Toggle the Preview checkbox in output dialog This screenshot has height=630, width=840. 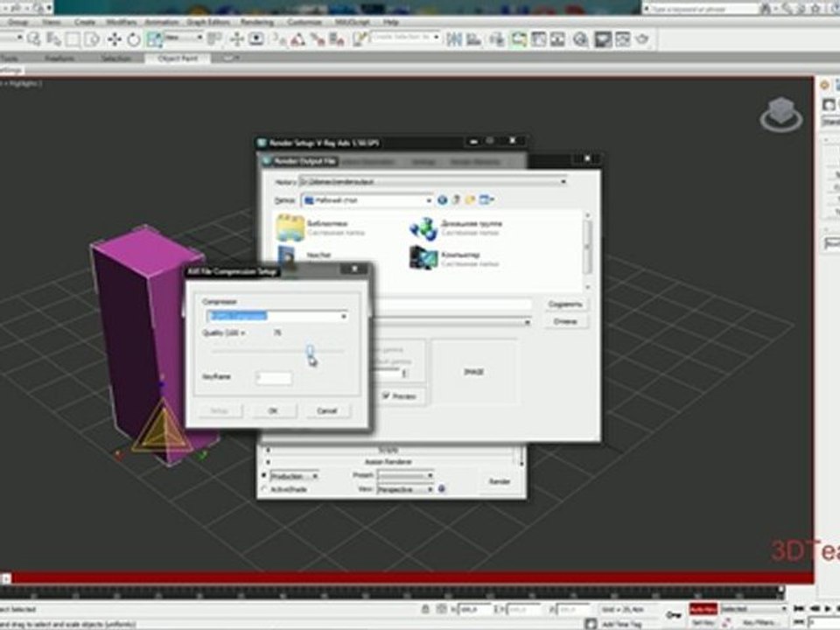click(386, 395)
